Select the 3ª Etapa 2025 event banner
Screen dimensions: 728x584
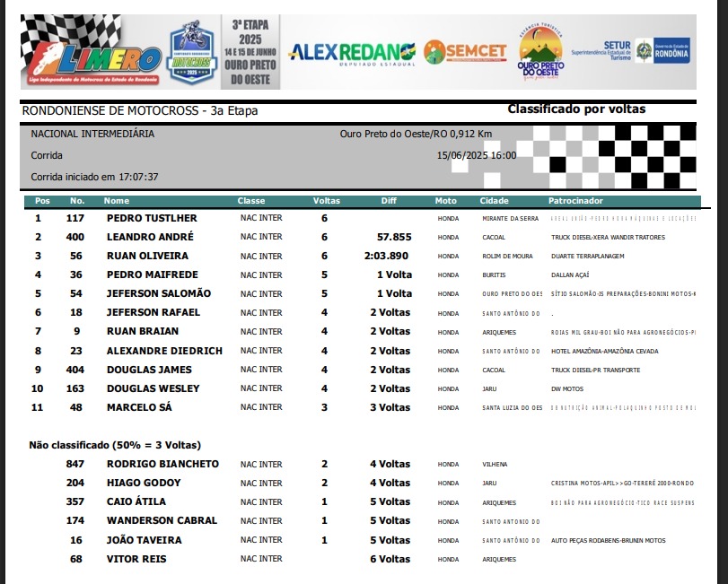[x=250, y=51]
